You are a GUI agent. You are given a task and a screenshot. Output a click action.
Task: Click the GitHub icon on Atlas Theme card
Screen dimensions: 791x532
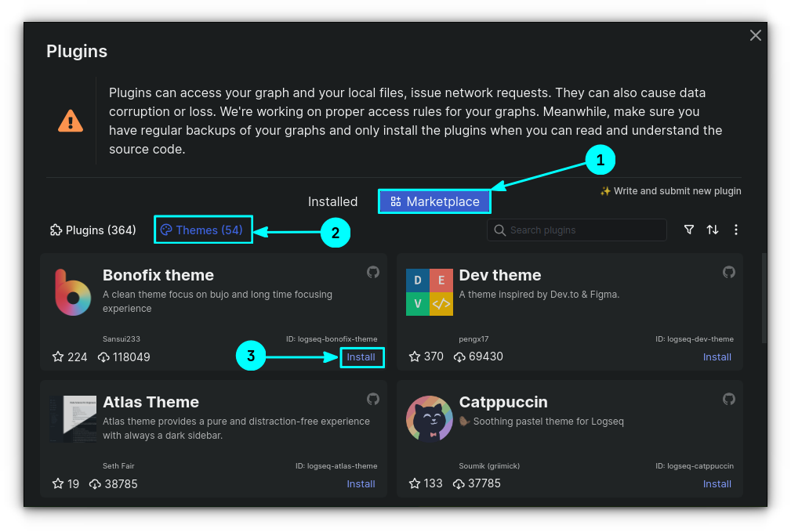373,399
